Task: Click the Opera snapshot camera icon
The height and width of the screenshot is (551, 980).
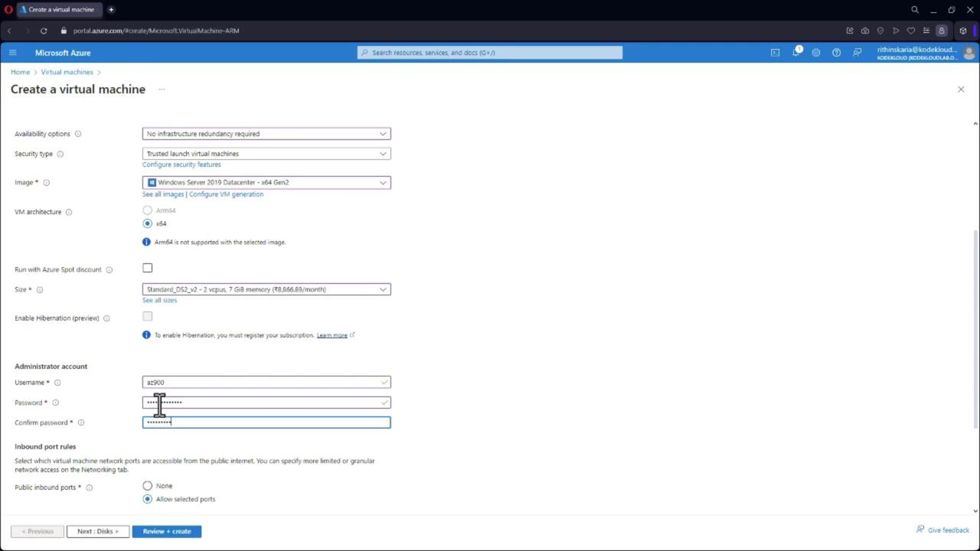Action: (865, 31)
